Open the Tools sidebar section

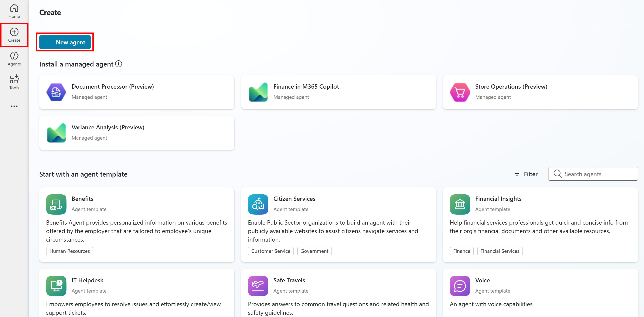pos(14,82)
